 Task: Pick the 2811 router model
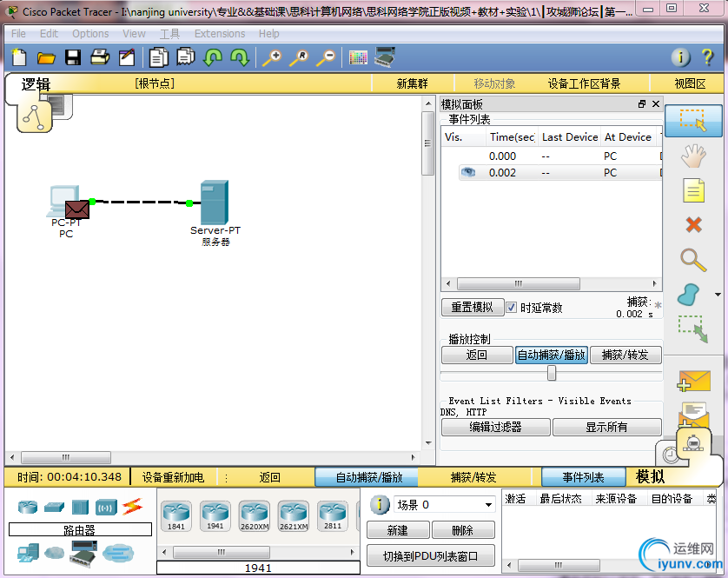(333, 515)
